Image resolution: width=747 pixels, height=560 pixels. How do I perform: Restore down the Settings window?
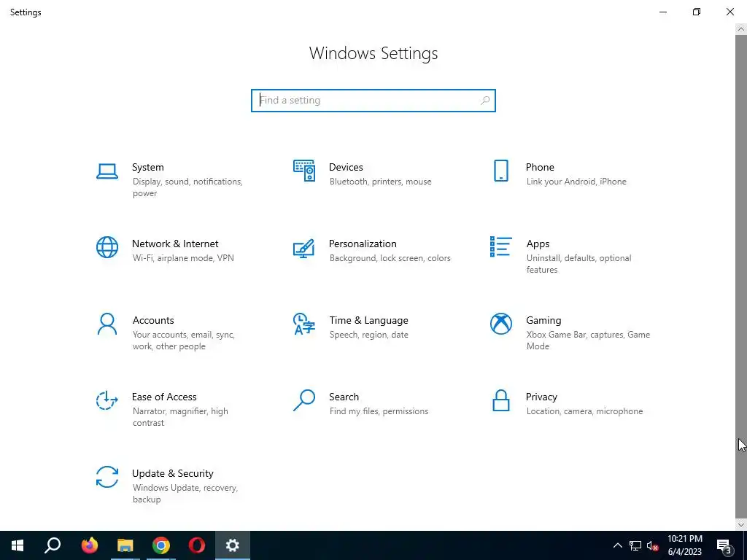point(697,12)
